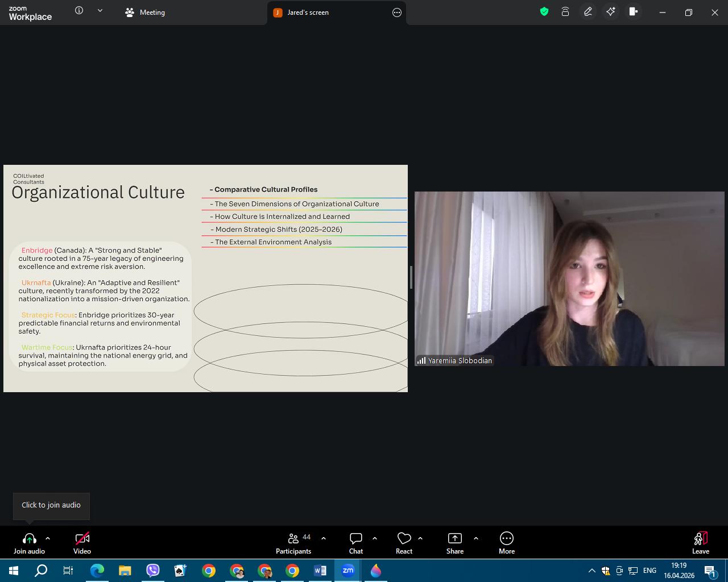
Task: Open Microsoft Word from the taskbar
Action: pyautogui.click(x=320, y=571)
